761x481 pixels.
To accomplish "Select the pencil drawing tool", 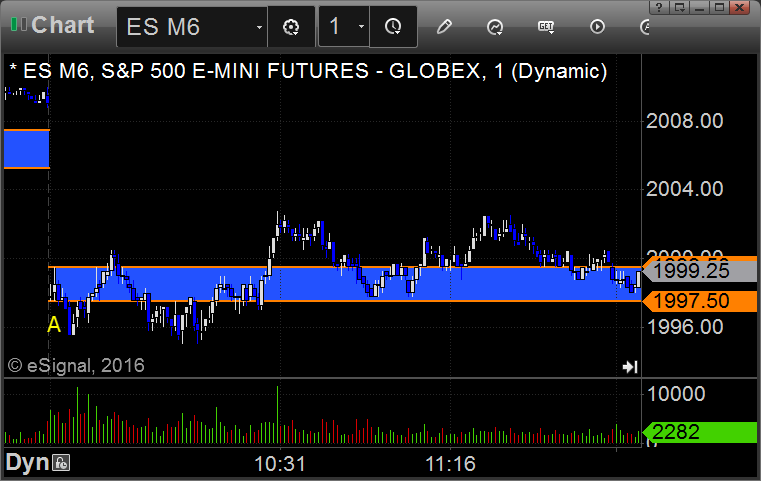I will coord(444,27).
